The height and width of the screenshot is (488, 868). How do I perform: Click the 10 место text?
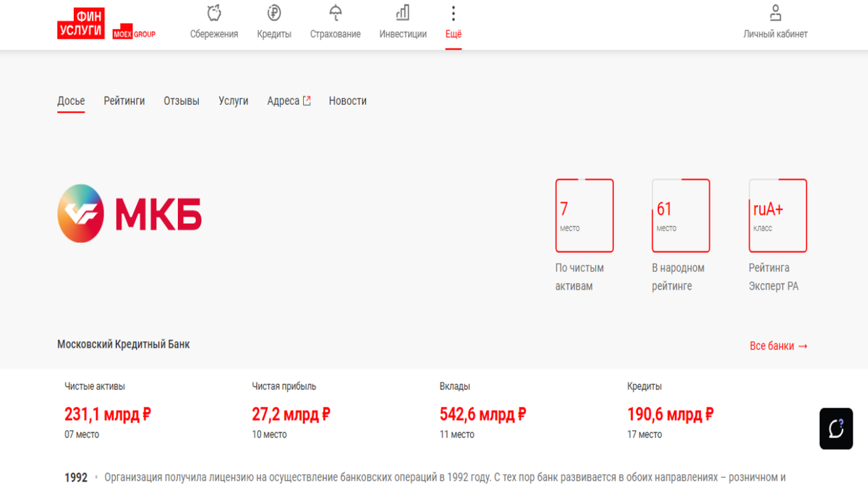point(269,435)
